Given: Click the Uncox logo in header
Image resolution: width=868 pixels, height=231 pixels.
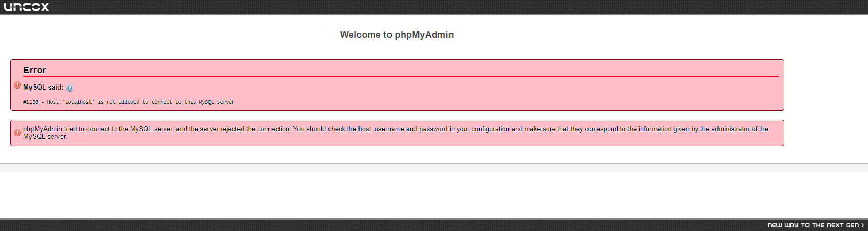Looking at the screenshot, I should coord(26,7).
